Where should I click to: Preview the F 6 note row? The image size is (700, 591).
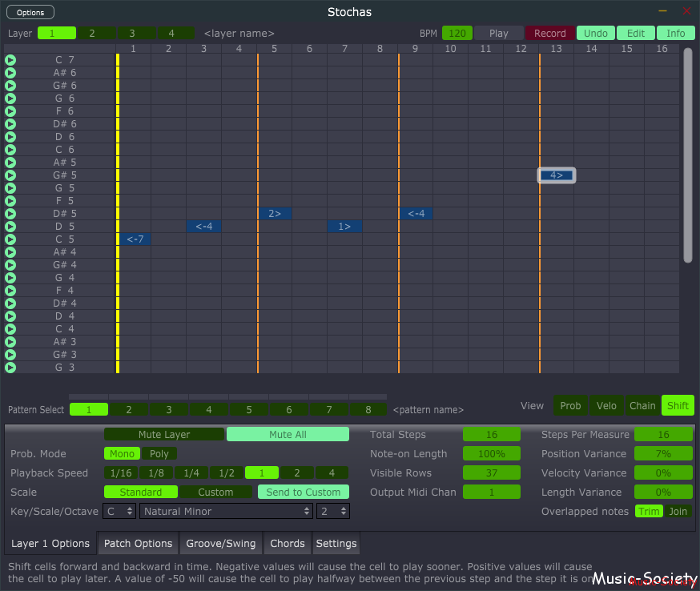10,111
